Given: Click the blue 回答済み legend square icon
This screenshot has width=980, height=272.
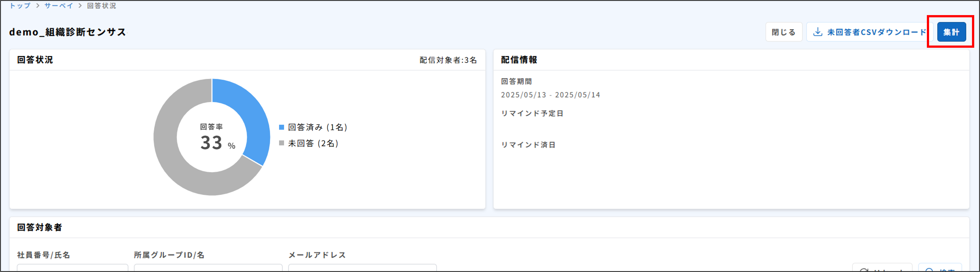Looking at the screenshot, I should (282, 127).
